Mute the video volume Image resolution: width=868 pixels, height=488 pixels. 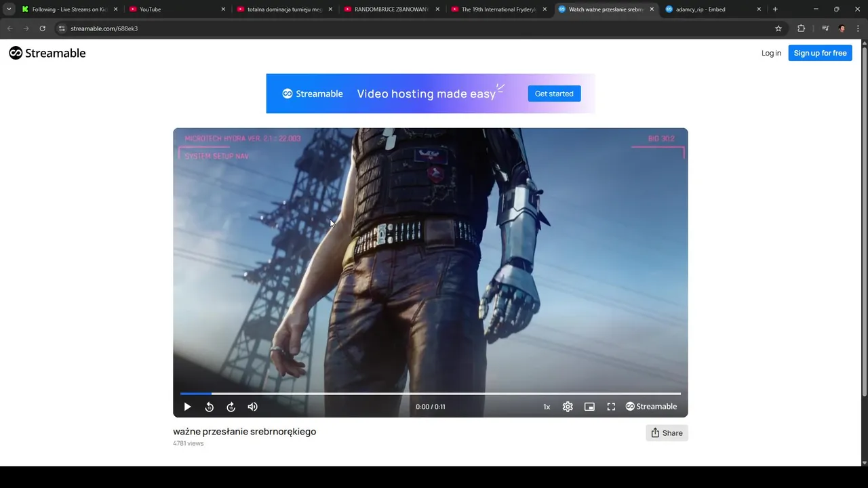coord(253,407)
